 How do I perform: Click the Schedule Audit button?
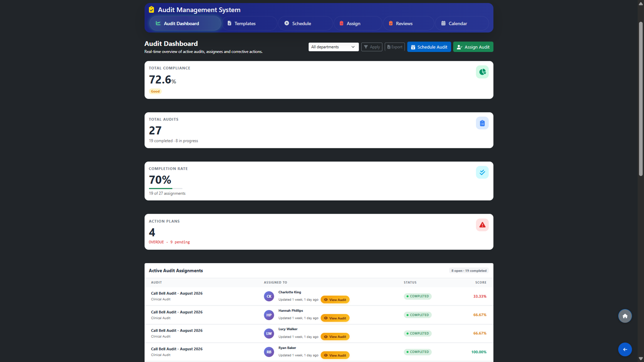click(x=429, y=47)
